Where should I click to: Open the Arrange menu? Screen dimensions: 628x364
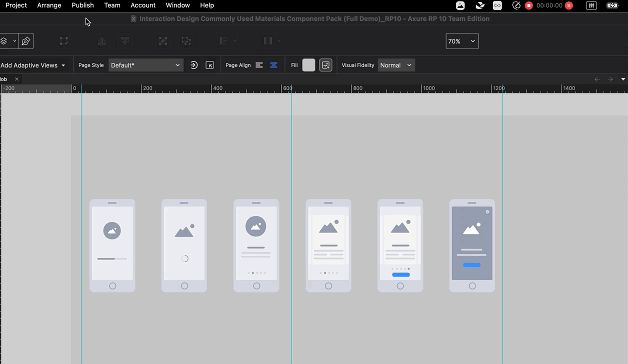click(49, 5)
